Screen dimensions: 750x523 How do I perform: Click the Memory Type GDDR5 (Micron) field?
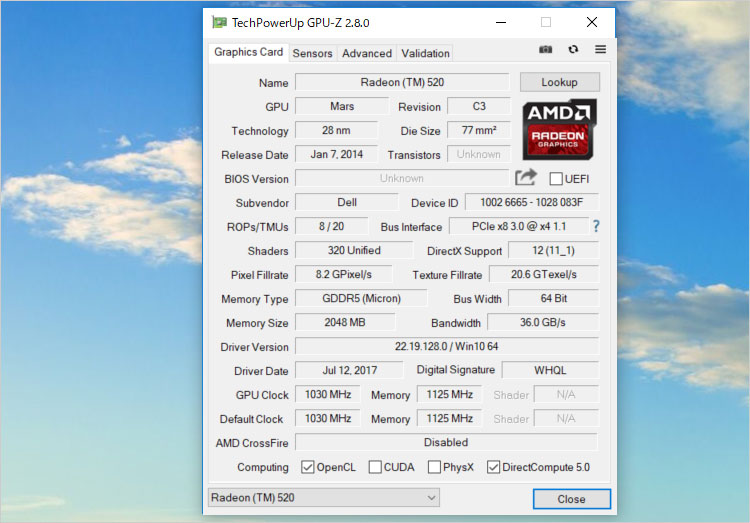pyautogui.click(x=361, y=298)
